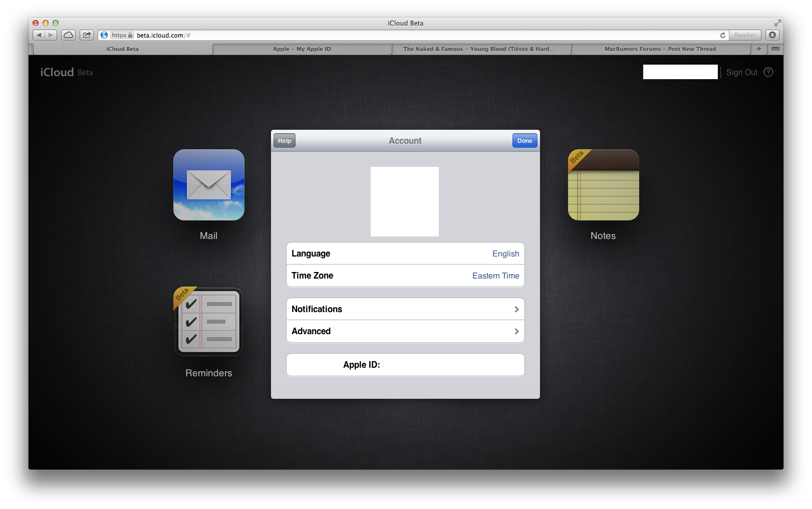Add a new tab with plus icon
The width and height of the screenshot is (812, 509).
pyautogui.click(x=759, y=49)
